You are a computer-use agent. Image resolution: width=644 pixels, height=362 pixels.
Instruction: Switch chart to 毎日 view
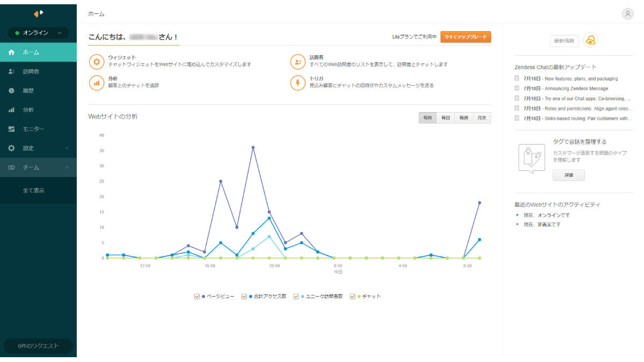click(445, 118)
